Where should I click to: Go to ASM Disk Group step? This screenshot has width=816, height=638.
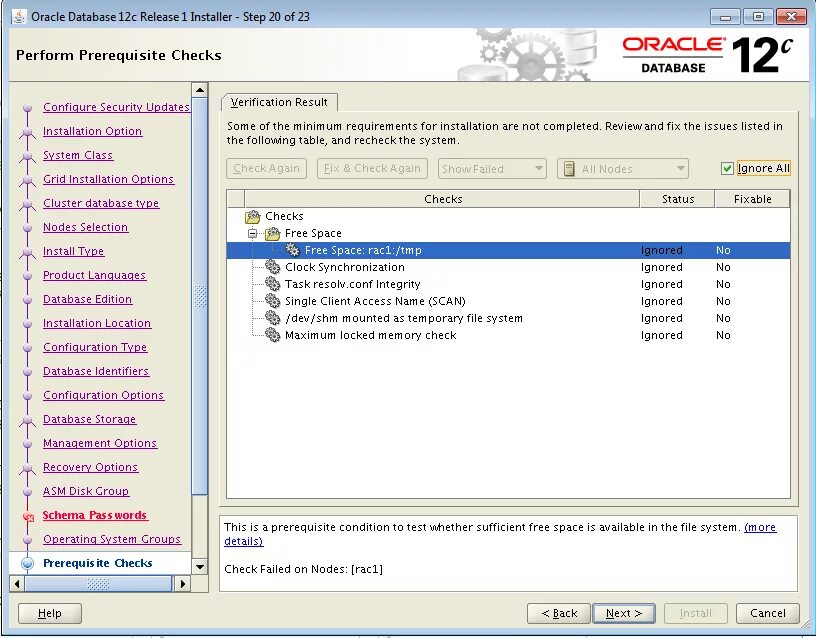point(86,491)
